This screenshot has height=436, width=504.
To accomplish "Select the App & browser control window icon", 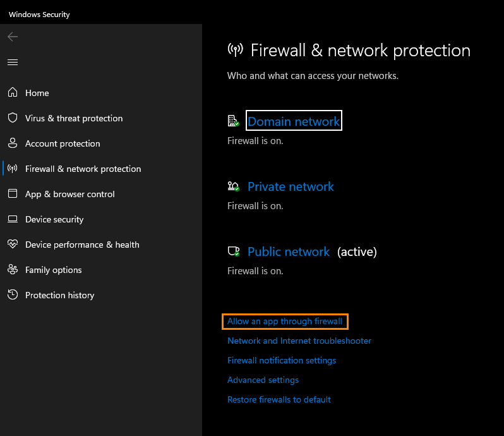I will tap(13, 193).
